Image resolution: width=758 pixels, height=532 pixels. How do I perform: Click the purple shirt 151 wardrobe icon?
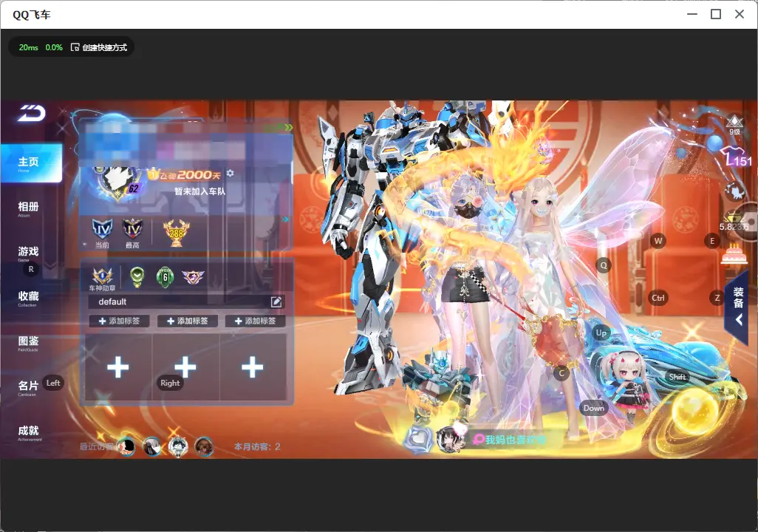pos(737,157)
